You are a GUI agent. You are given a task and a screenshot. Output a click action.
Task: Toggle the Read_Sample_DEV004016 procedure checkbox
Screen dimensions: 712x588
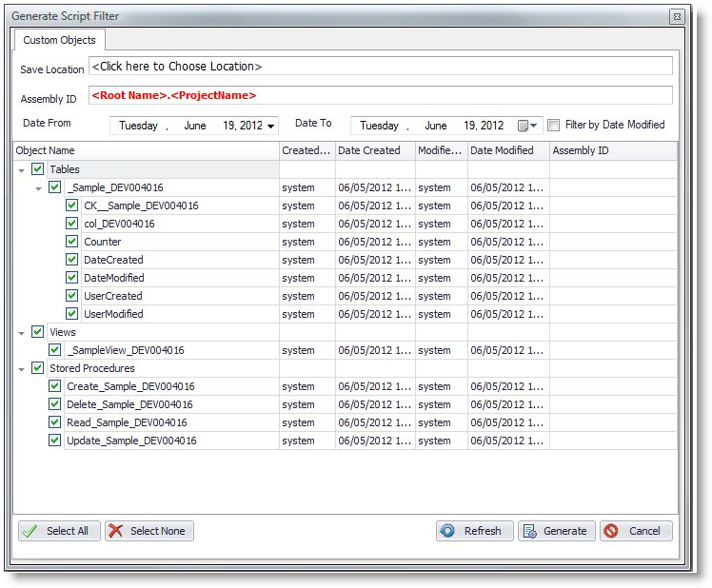[55, 422]
